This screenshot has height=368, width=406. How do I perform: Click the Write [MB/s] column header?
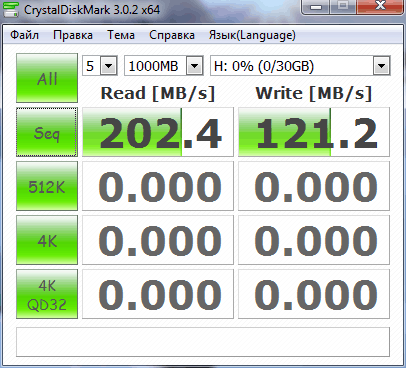click(x=314, y=93)
